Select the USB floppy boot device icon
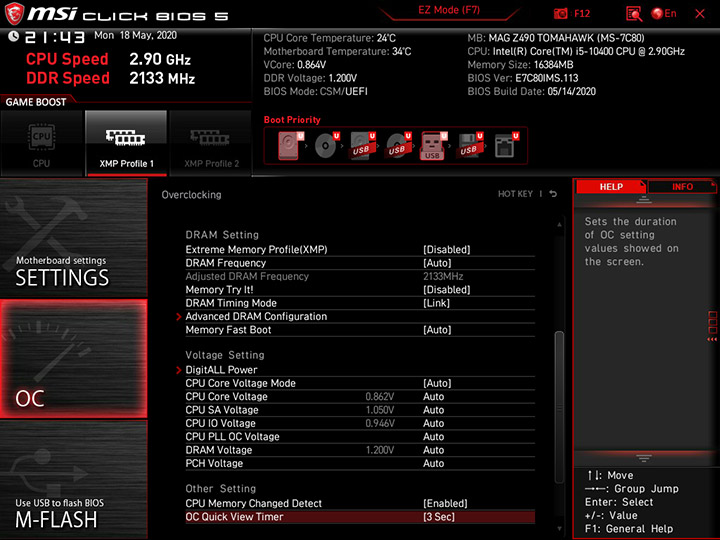Image resolution: width=720 pixels, height=540 pixels. [x=470, y=146]
